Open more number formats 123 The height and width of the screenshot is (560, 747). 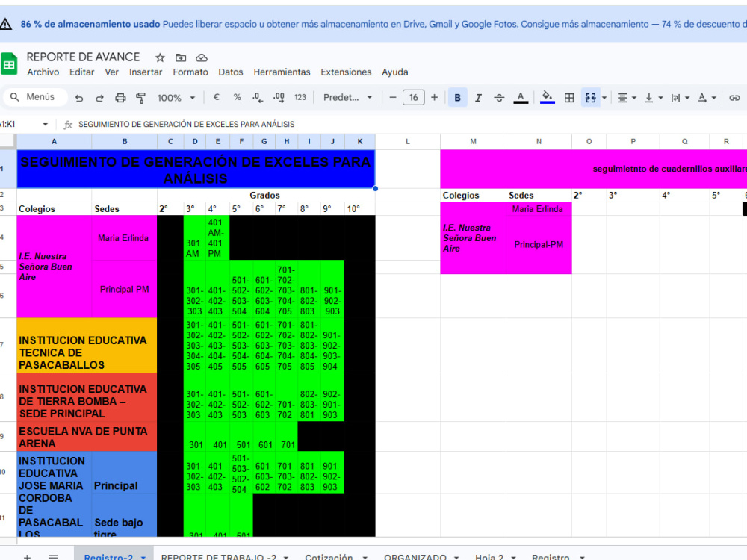pyautogui.click(x=300, y=97)
